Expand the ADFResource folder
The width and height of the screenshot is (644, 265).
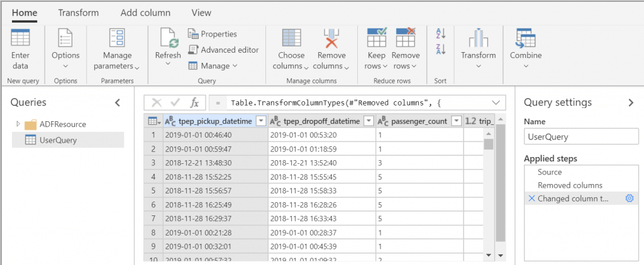coord(18,124)
